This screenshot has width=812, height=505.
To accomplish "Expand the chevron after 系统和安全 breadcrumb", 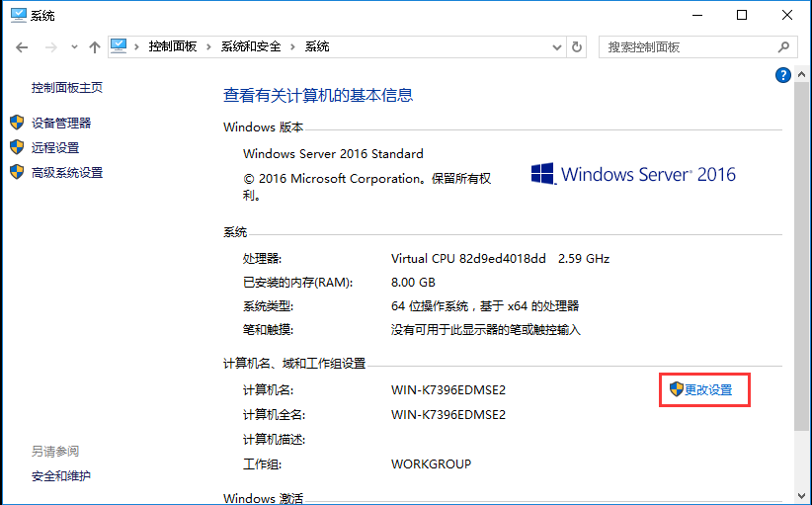I will (292, 47).
